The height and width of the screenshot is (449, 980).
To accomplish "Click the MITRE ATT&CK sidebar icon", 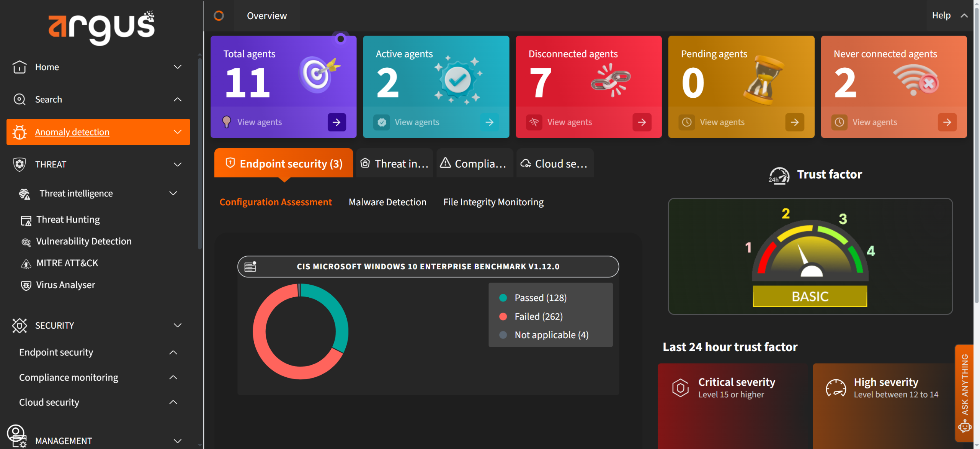I will pyautogui.click(x=26, y=264).
